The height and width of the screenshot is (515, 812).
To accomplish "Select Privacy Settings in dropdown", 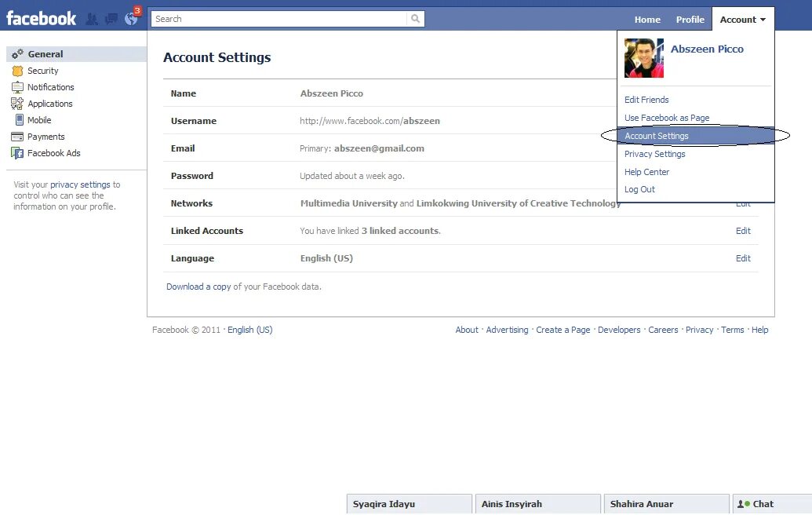I will [x=654, y=154].
